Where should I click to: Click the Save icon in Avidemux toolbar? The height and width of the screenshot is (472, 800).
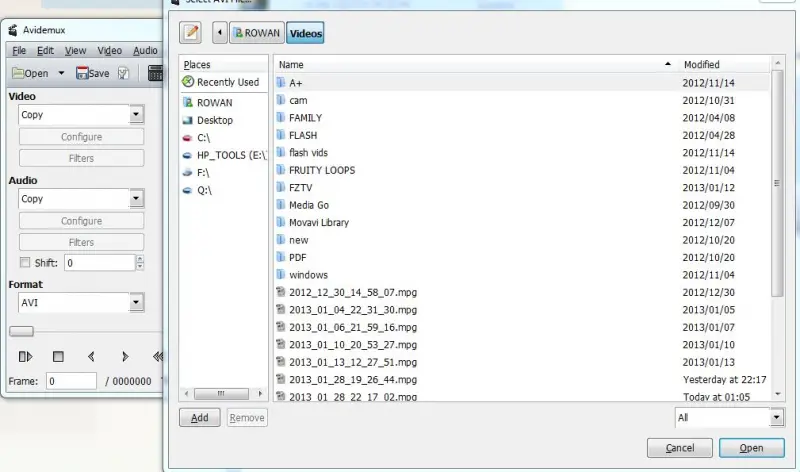pyautogui.click(x=82, y=73)
